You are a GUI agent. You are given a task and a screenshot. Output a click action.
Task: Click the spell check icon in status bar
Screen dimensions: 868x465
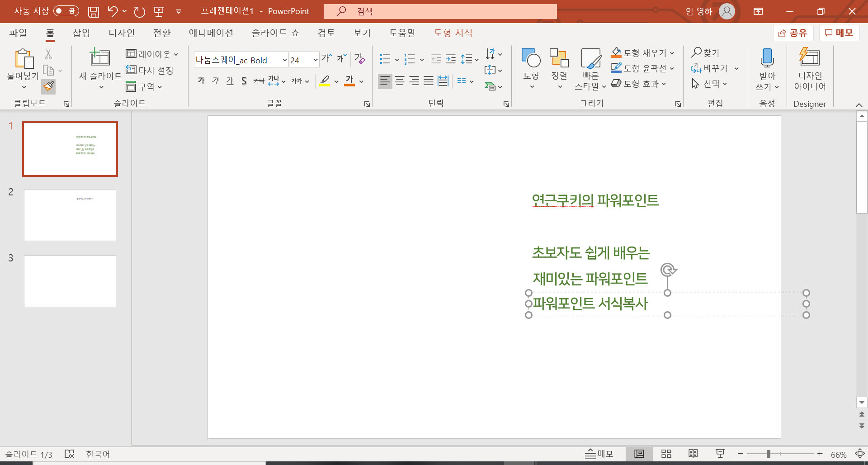click(69, 454)
